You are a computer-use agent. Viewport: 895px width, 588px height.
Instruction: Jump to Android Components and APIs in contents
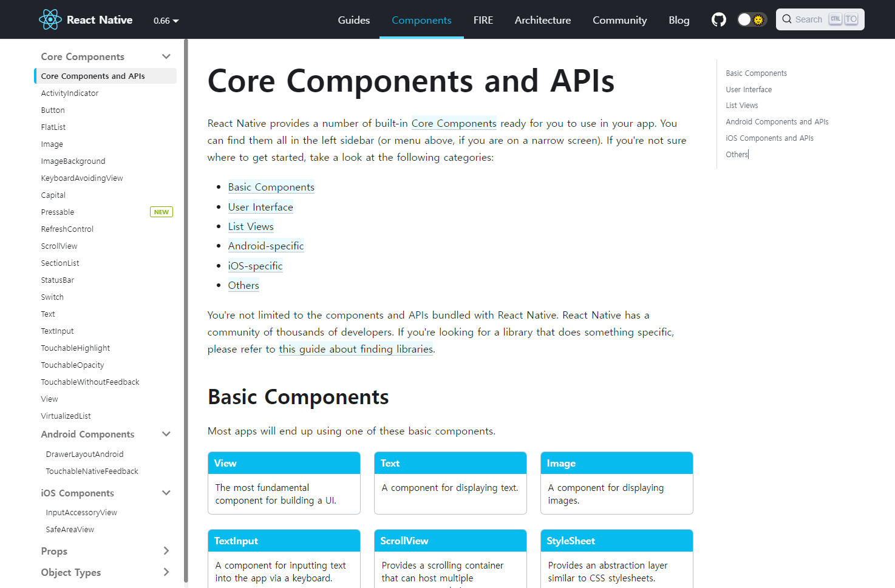pyautogui.click(x=777, y=121)
